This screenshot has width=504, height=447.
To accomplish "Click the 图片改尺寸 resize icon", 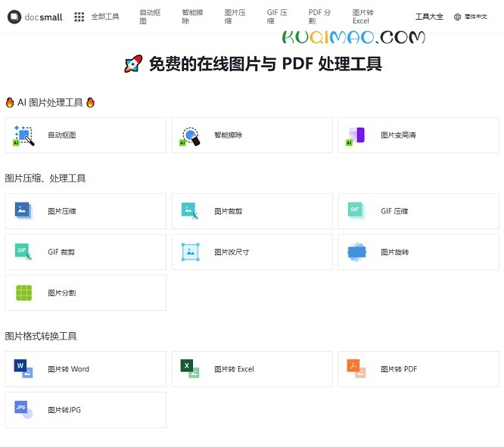I will click(190, 252).
